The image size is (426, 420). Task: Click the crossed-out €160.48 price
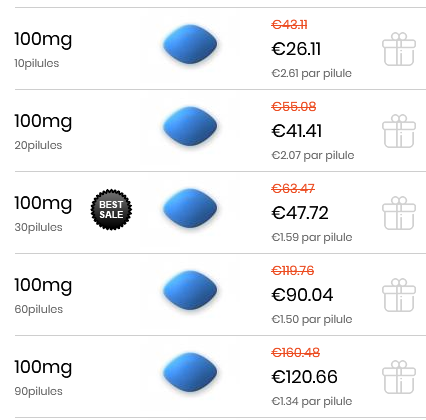pos(296,352)
